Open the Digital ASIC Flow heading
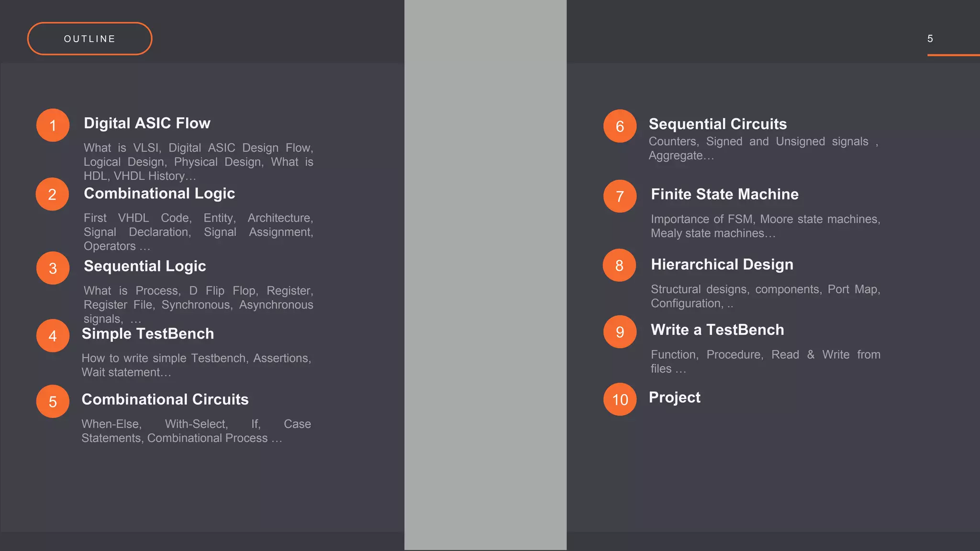Image resolution: width=980 pixels, height=551 pixels. click(x=147, y=123)
